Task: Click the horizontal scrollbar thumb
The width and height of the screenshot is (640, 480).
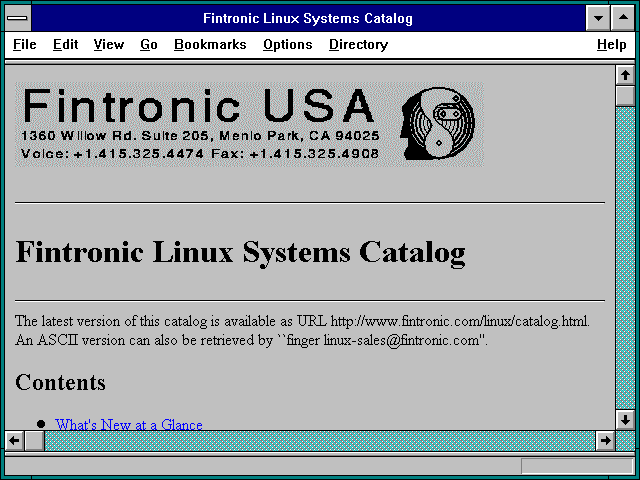Action: point(35,440)
